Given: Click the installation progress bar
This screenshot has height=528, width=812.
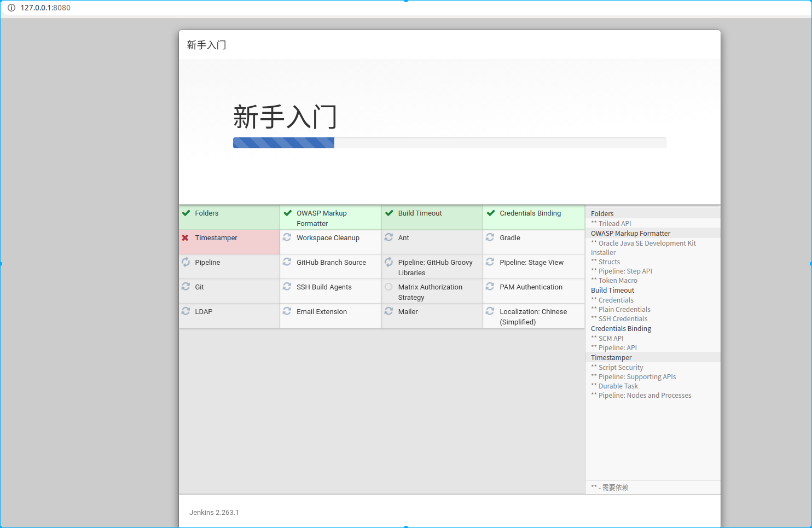Looking at the screenshot, I should click(x=449, y=143).
